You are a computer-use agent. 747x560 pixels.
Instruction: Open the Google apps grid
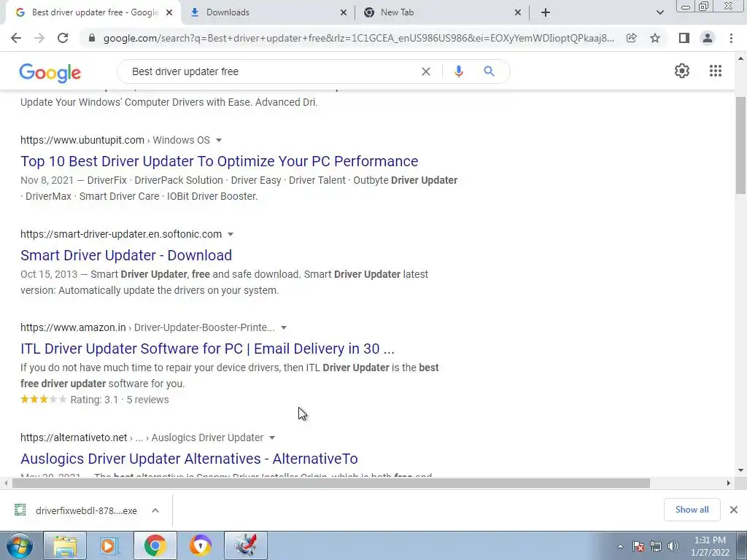[716, 71]
